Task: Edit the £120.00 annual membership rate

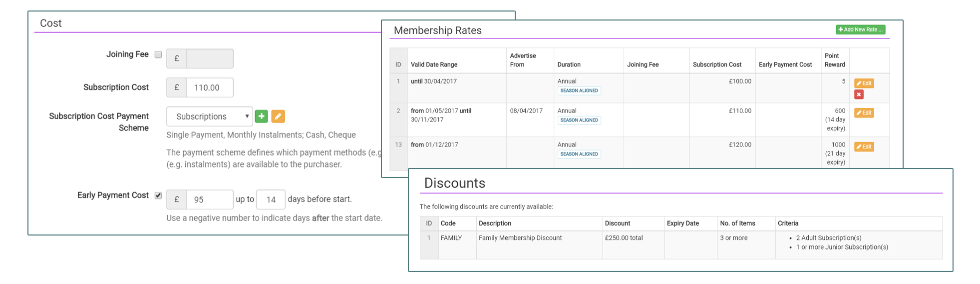Action: click(864, 147)
